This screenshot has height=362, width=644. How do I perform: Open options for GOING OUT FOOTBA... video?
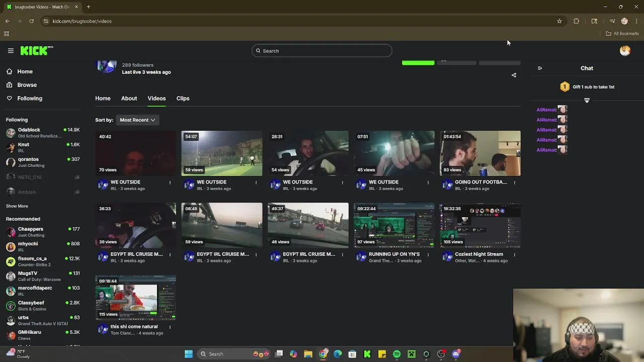[514, 183]
